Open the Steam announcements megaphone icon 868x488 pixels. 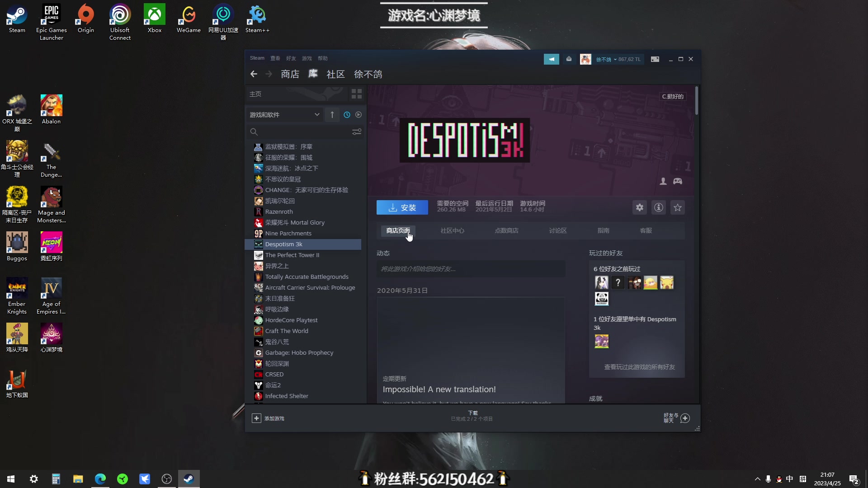[x=551, y=59]
